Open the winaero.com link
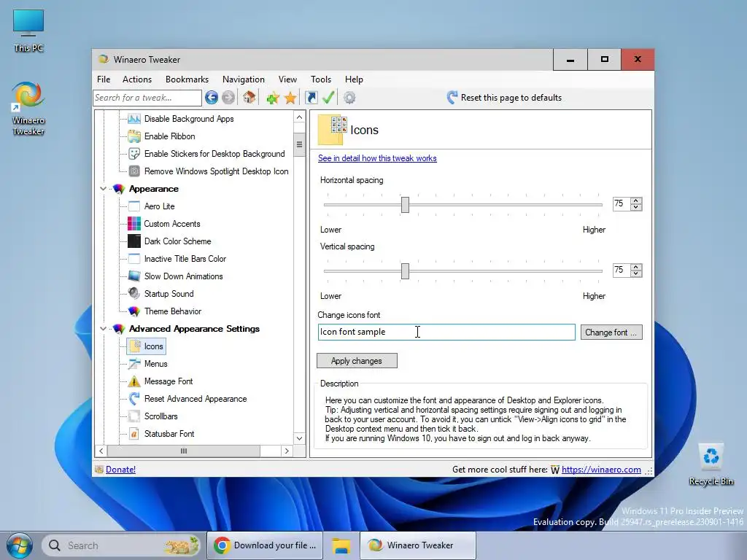The height and width of the screenshot is (560, 747). coord(601,470)
